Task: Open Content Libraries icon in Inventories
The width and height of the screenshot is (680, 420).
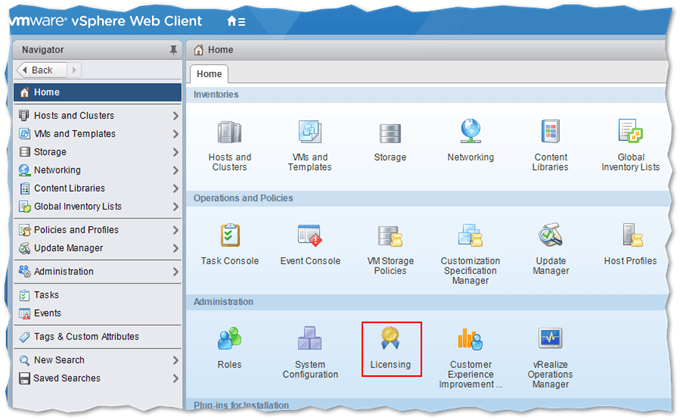Action: pyautogui.click(x=550, y=131)
